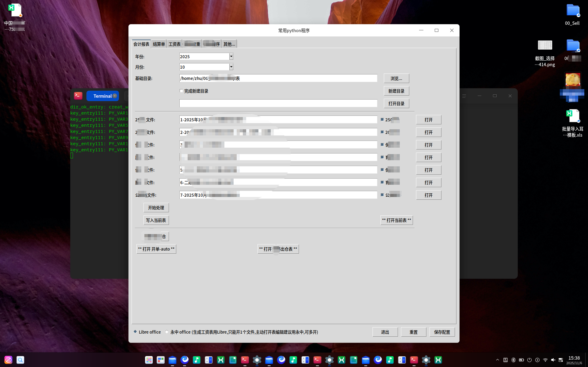588x367 pixels.
Task: Click the 打开目录 button
Action: [x=396, y=104]
